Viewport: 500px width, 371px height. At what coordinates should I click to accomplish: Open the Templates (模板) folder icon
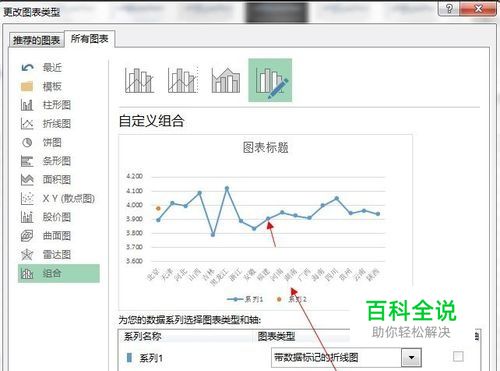27,86
